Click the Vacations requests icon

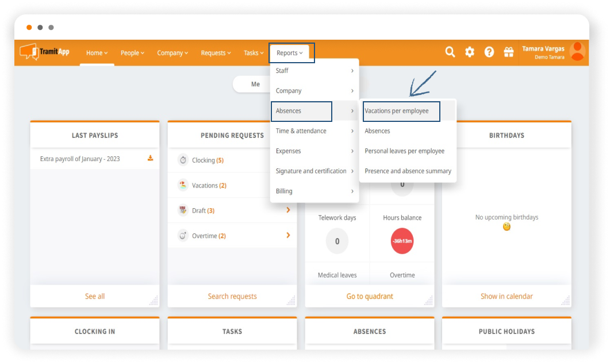(183, 185)
